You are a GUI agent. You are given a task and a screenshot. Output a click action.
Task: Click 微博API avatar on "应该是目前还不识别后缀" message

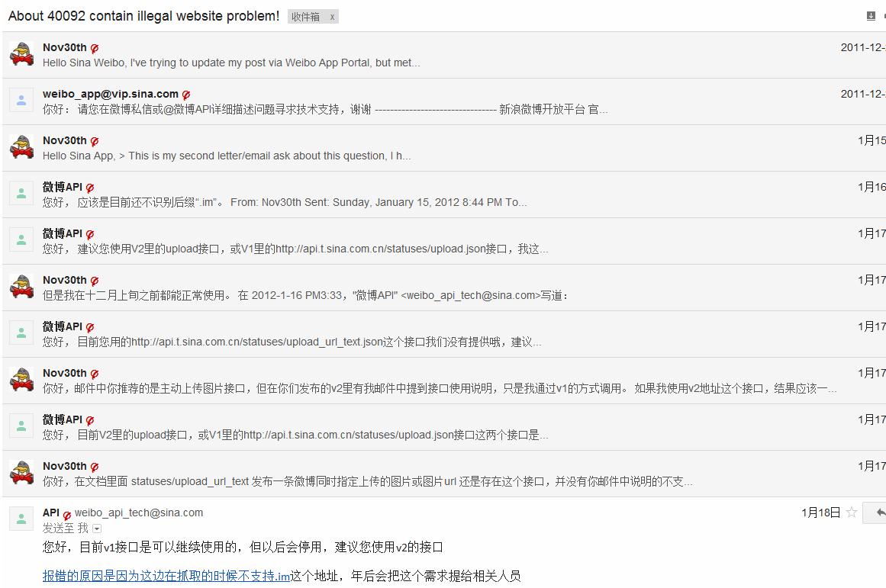21,194
